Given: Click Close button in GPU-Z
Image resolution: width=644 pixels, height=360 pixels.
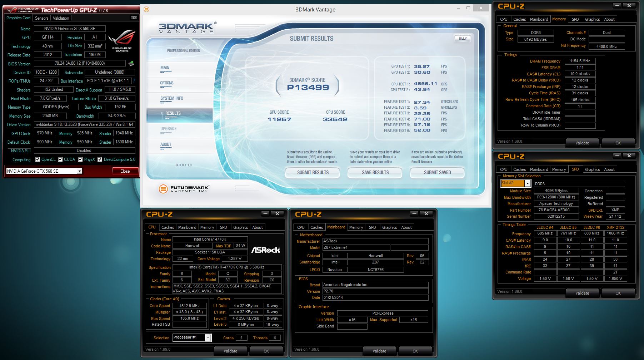Looking at the screenshot, I should click(125, 171).
